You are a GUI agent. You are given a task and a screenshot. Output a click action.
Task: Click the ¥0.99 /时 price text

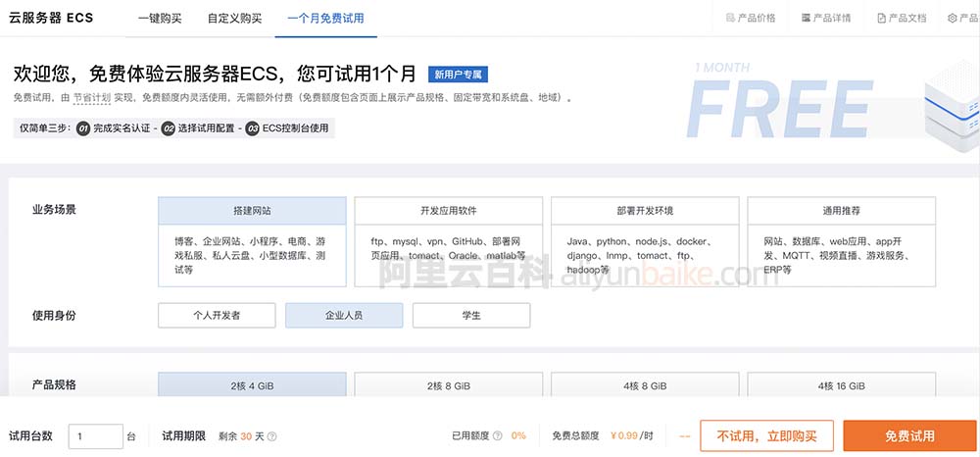click(632, 435)
